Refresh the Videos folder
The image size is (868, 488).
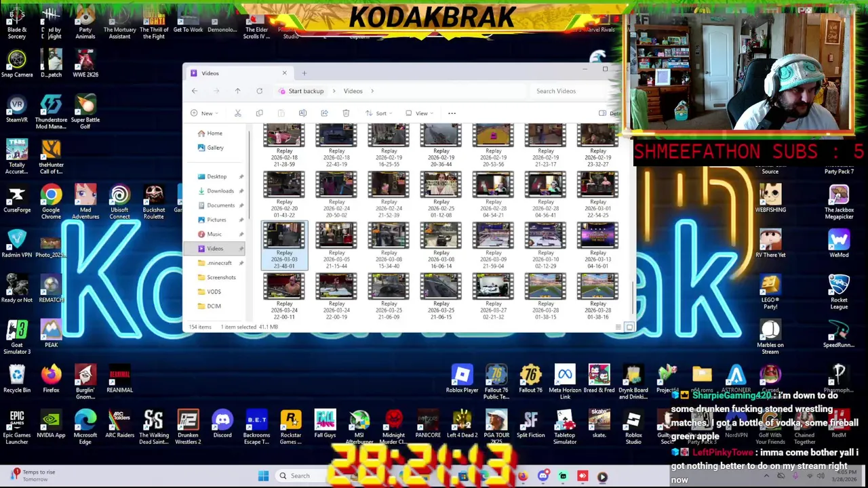pyautogui.click(x=259, y=91)
